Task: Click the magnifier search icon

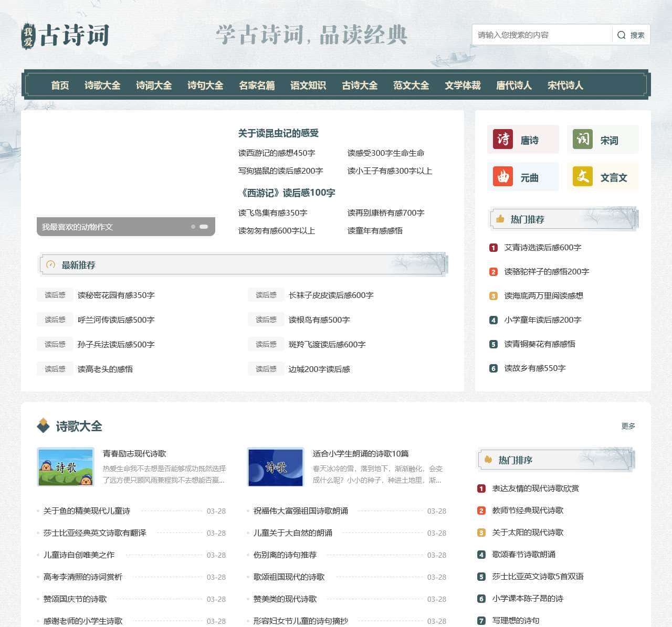Action: point(621,35)
